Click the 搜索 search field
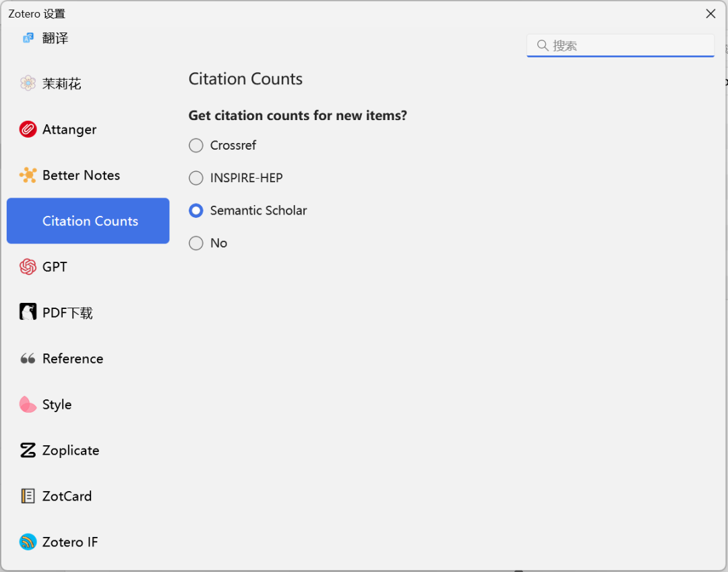Screen dimensions: 728x572 pyautogui.click(x=627, y=45)
